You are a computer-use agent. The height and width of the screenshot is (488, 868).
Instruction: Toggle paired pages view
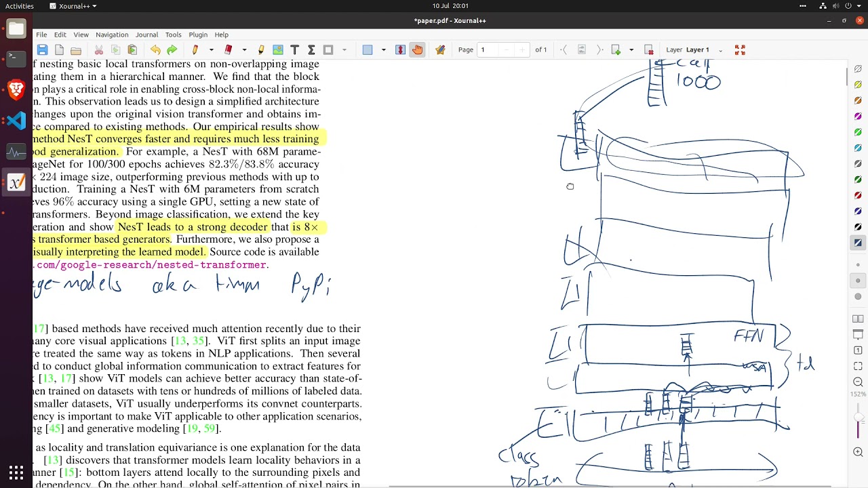tap(858, 319)
